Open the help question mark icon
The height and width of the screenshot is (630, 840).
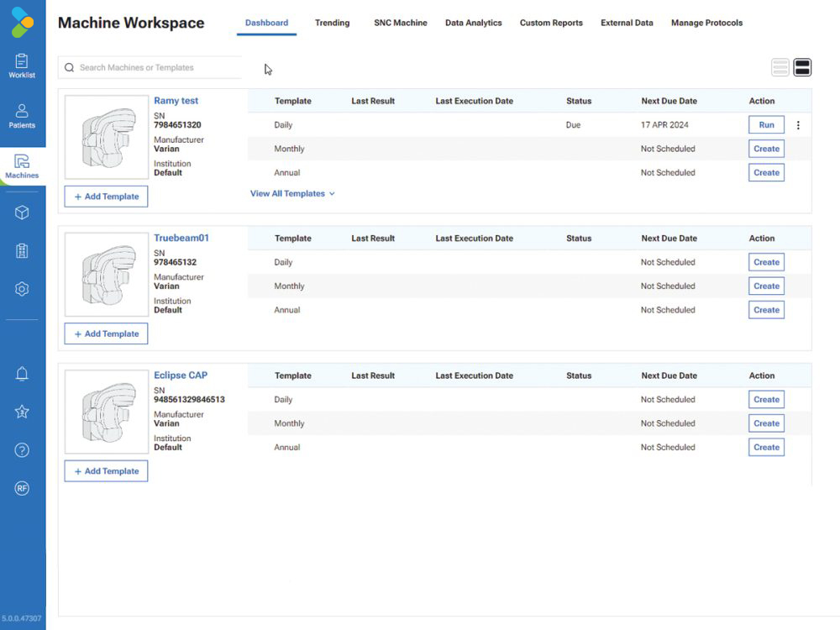click(x=22, y=450)
